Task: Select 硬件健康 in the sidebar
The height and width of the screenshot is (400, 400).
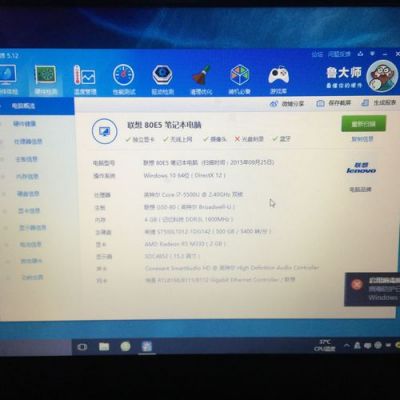Action: [x=24, y=124]
